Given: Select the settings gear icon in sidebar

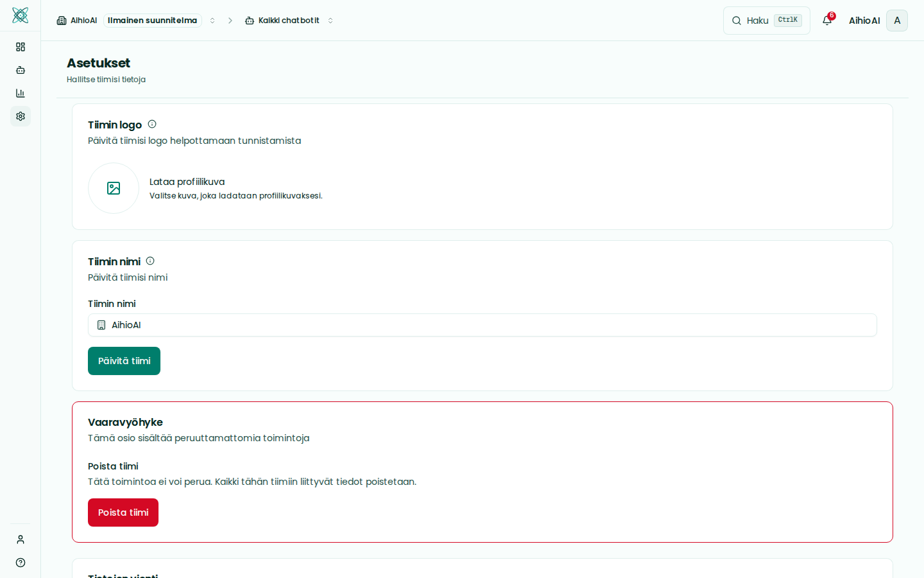Looking at the screenshot, I should (x=21, y=116).
